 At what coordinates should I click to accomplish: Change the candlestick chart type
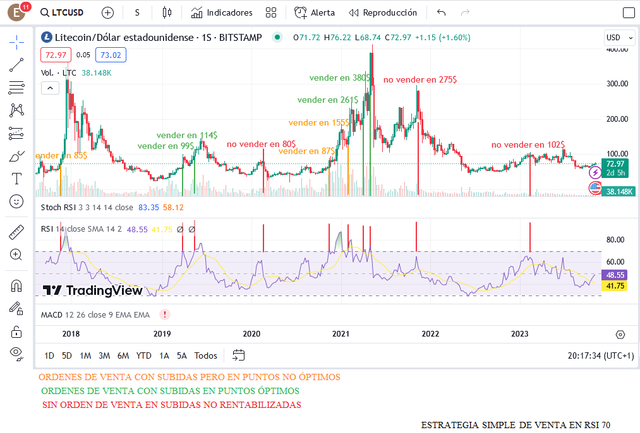pos(167,13)
